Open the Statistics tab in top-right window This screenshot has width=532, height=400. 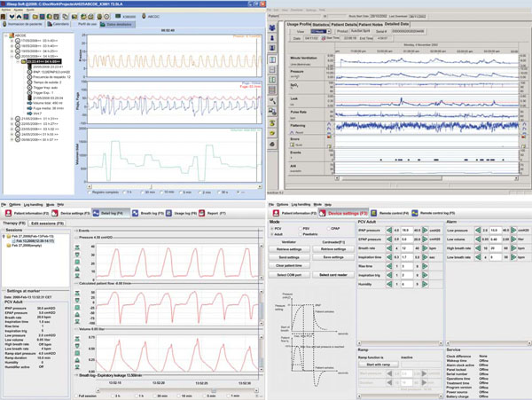click(x=320, y=25)
